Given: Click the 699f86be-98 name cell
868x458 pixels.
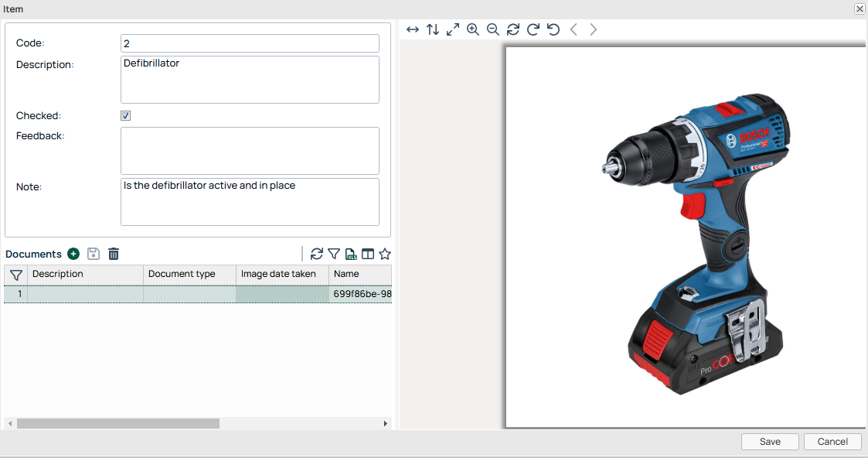Looking at the screenshot, I should 360,294.
